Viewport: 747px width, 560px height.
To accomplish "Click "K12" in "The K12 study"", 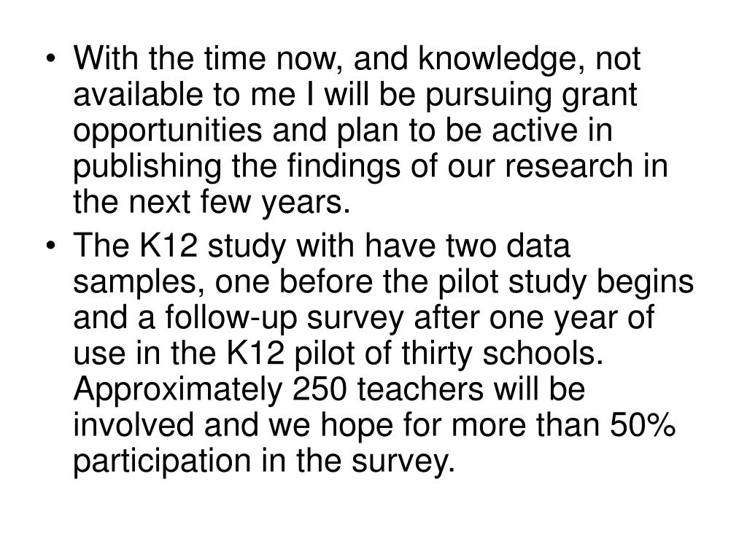I will click(169, 246).
